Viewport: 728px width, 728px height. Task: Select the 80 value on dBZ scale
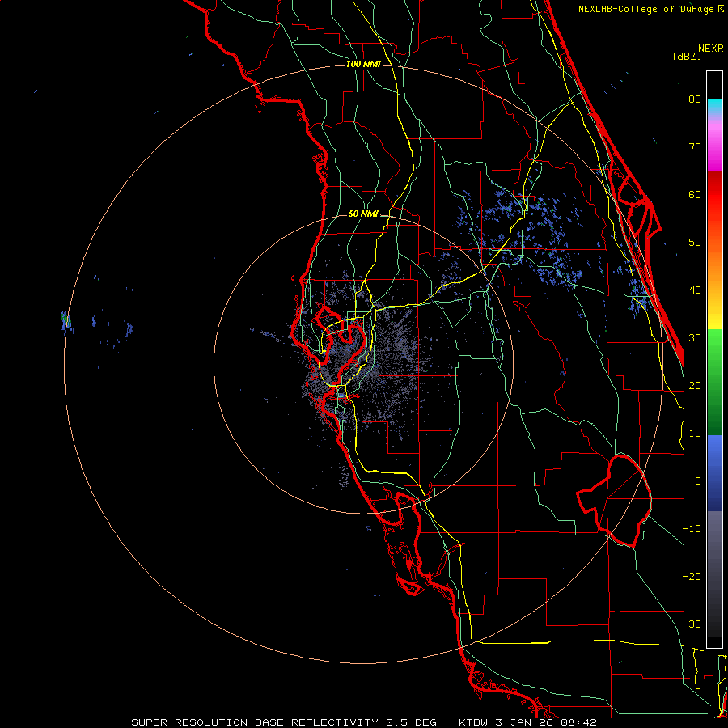(695, 99)
